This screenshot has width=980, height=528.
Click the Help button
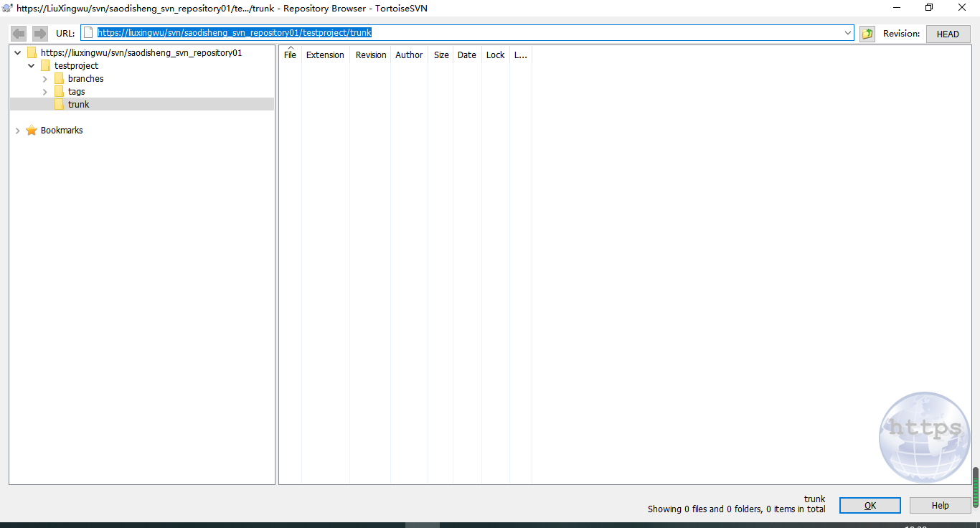940,506
